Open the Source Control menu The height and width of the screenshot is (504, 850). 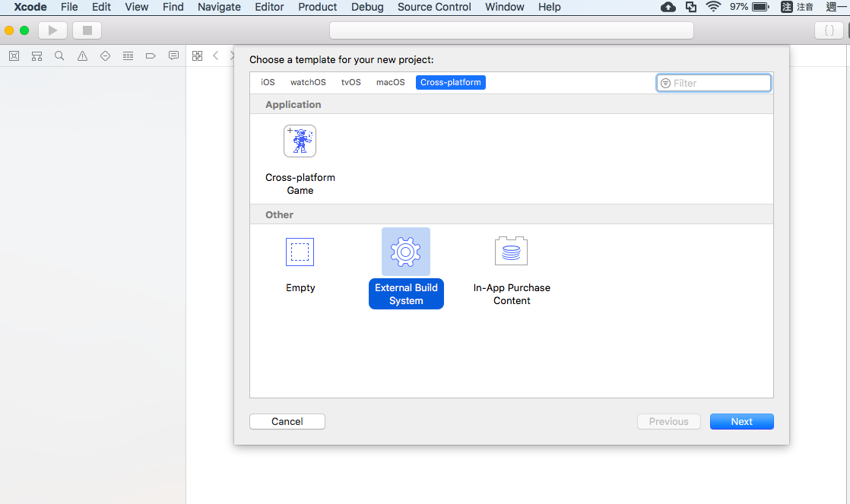[x=434, y=7]
